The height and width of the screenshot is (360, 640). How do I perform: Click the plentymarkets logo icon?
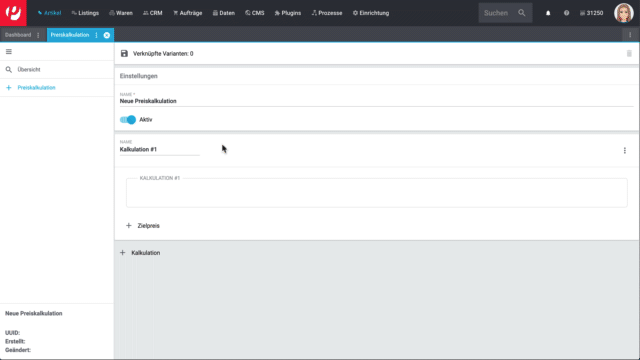coord(13,13)
